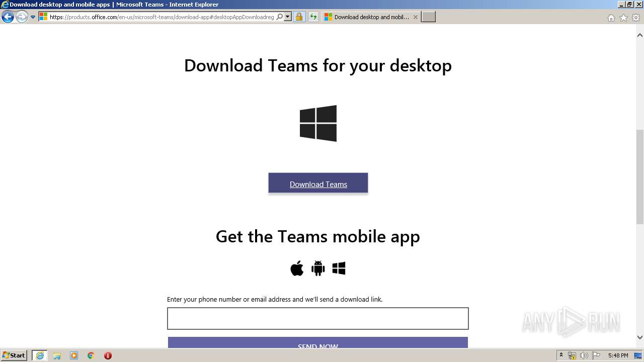Open Windows Explorer folder in taskbar
Viewport: 644px width, 362px height.
pyautogui.click(x=57, y=355)
